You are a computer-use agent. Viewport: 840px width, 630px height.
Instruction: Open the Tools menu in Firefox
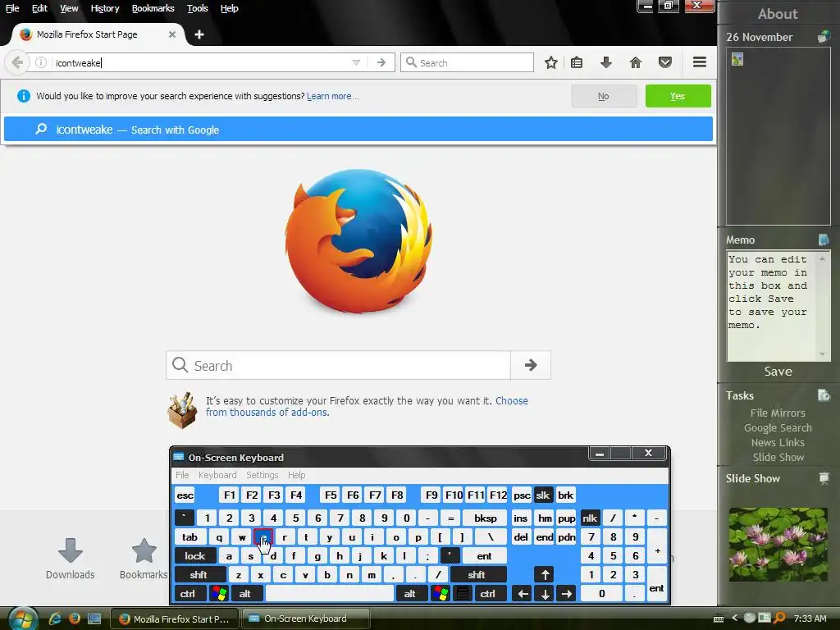point(197,8)
